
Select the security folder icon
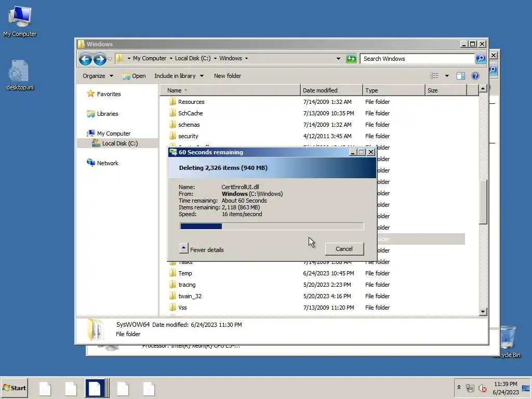[172, 136]
